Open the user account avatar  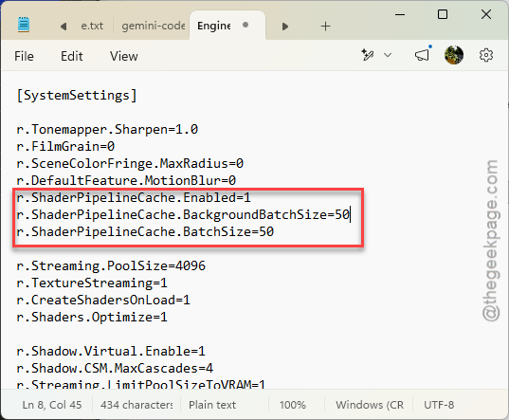tap(453, 55)
